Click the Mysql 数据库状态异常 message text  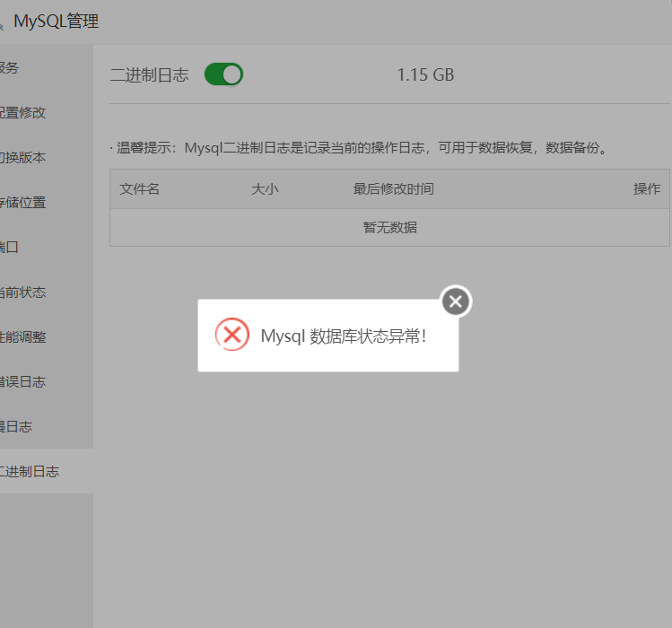pyautogui.click(x=344, y=336)
